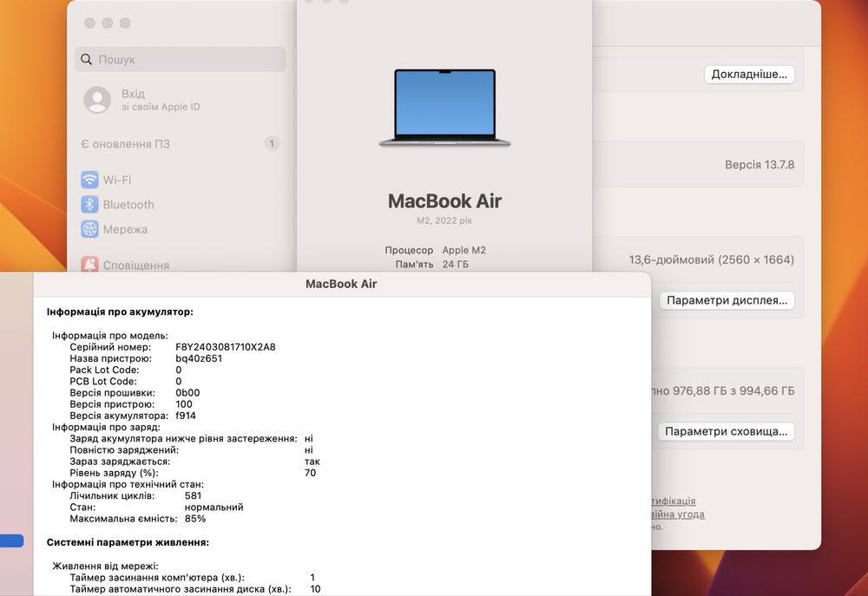Click firmware version value 0b00
This screenshot has width=868, height=596.
187,393
